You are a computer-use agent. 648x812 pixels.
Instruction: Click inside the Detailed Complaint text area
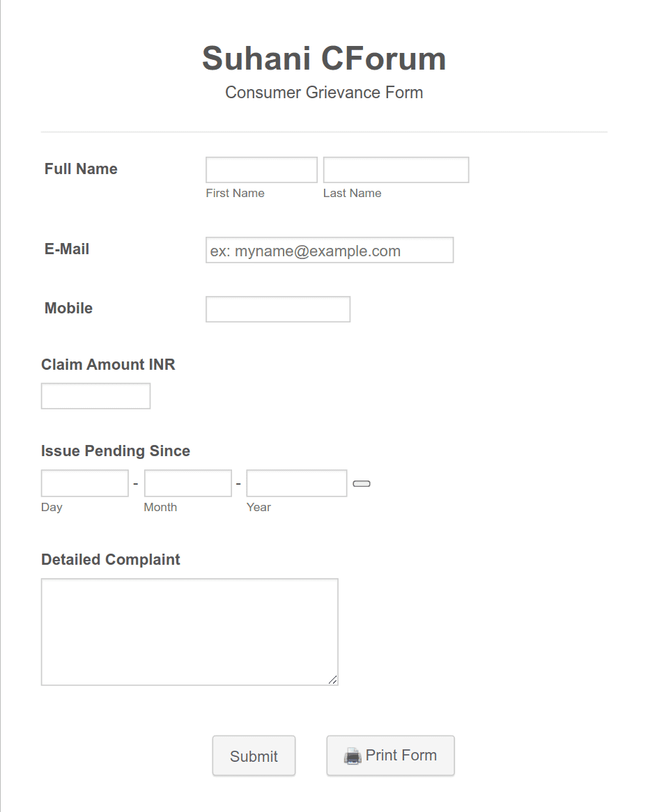pos(190,632)
